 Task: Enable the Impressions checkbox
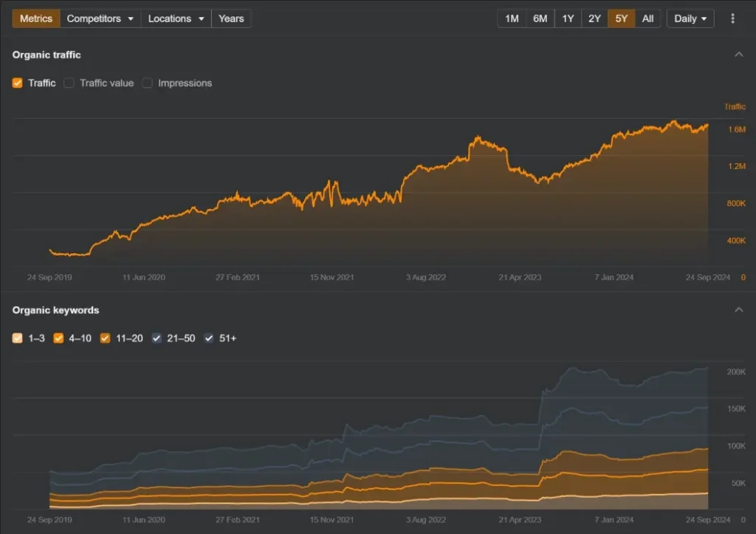(147, 83)
